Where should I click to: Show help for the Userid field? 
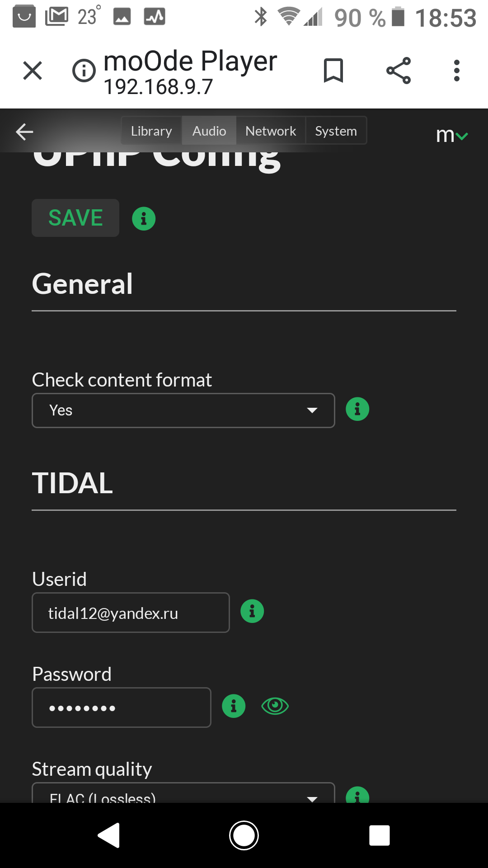pyautogui.click(x=252, y=611)
